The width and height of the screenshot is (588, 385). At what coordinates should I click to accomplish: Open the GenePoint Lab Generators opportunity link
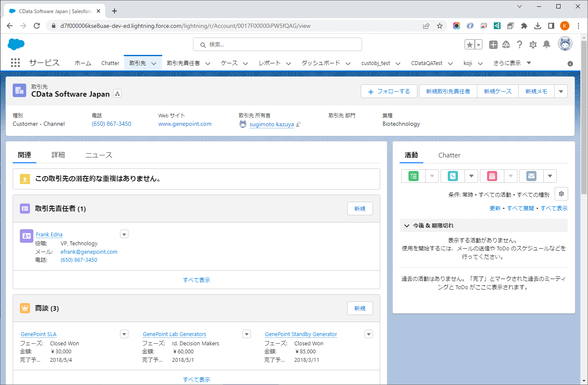174,334
